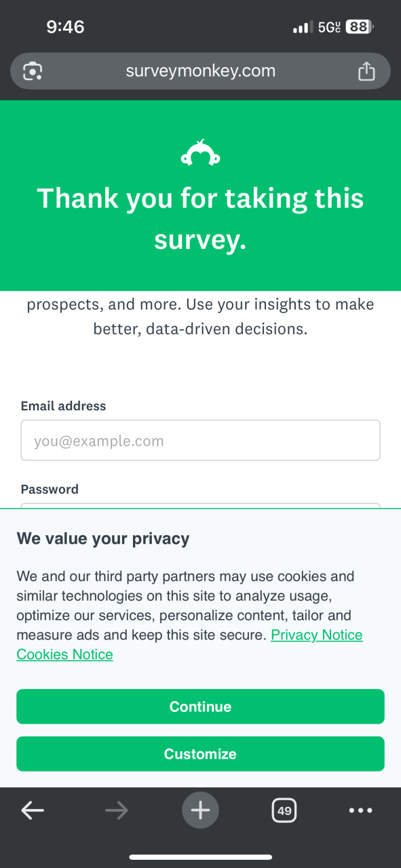Focus the Email address field

pos(200,440)
